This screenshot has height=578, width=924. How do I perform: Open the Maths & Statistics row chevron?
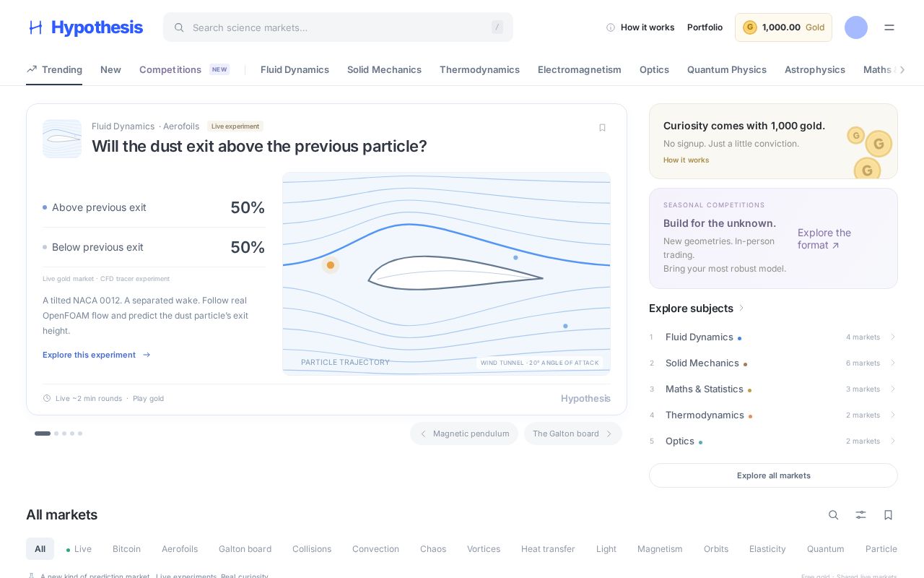892,389
